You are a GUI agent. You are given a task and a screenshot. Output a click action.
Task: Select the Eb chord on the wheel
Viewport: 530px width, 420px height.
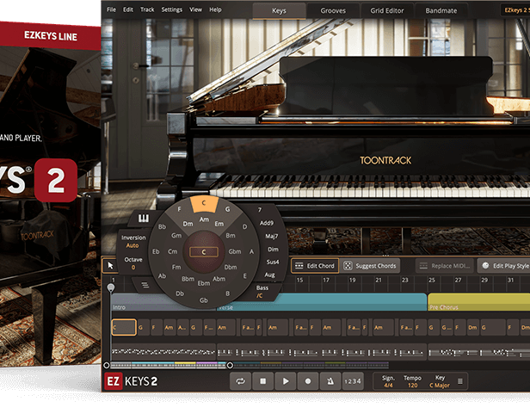[x=156, y=251]
